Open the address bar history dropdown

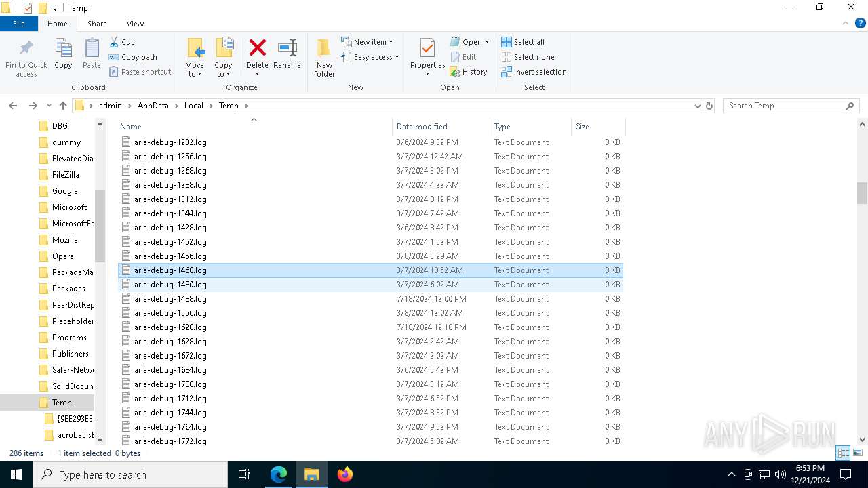coord(697,106)
